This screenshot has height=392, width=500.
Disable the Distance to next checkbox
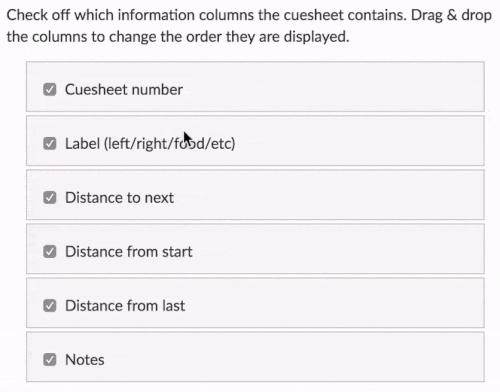pyautogui.click(x=50, y=197)
